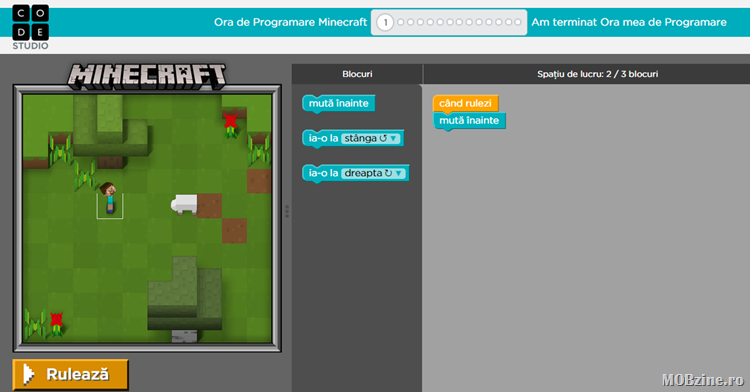Open the stânga direction dropdown arrow
This screenshot has width=750, height=392.
tap(393, 138)
